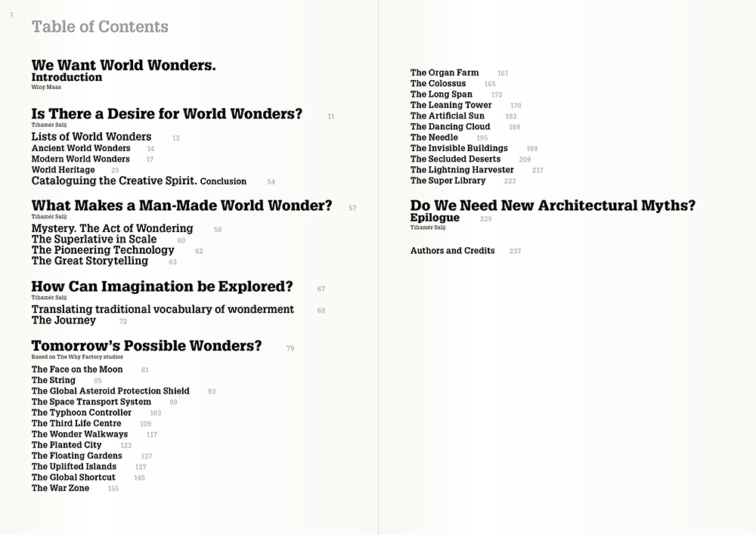
Task: Click 'The Pioneering Technology' entry
Action: click(103, 250)
